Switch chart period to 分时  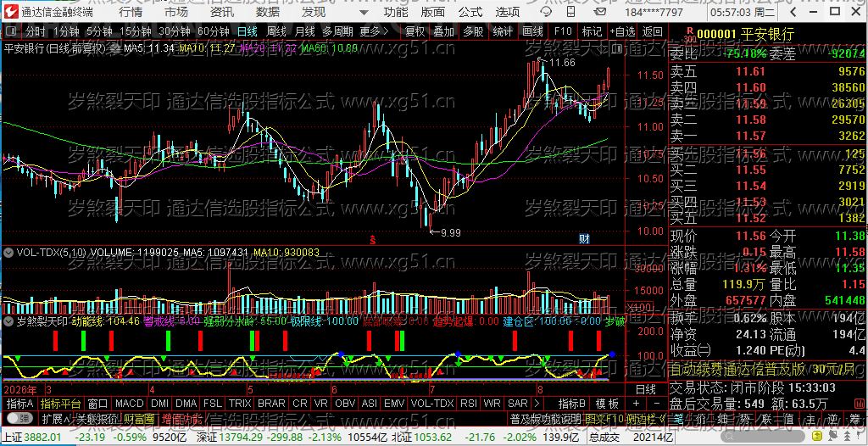coord(34,31)
